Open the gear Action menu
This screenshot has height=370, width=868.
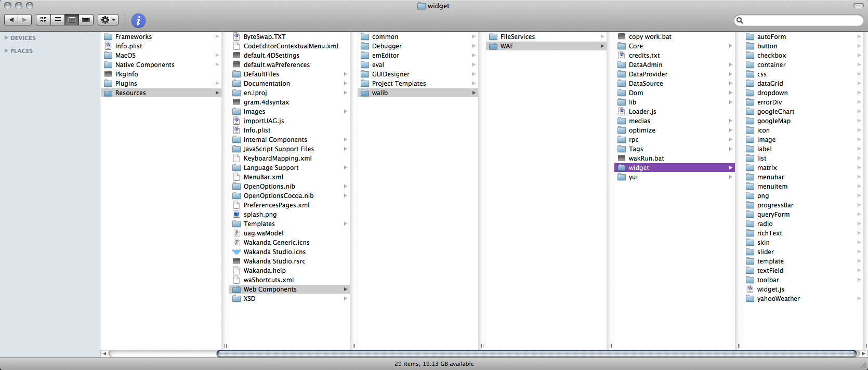click(x=108, y=20)
